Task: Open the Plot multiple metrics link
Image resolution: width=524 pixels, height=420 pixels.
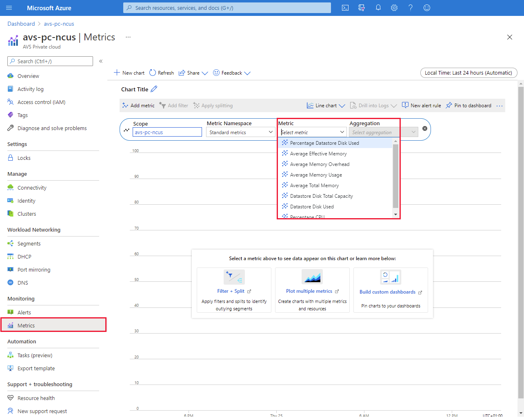Action: click(309, 291)
